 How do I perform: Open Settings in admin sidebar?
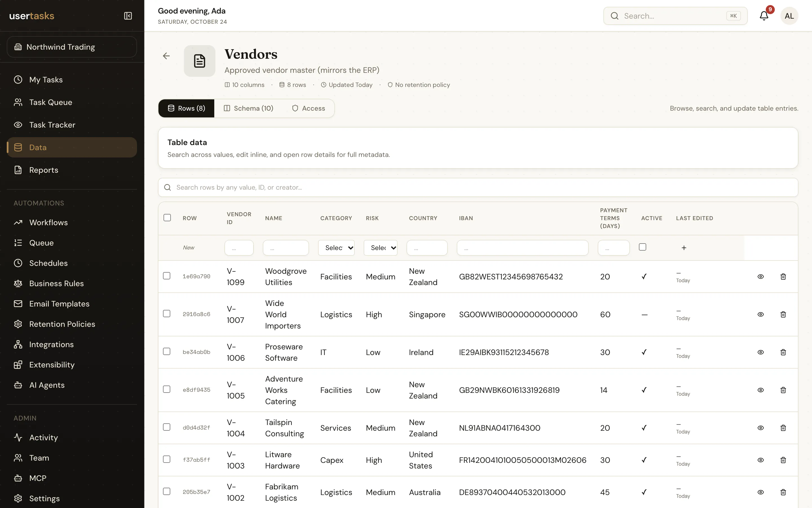click(72, 498)
